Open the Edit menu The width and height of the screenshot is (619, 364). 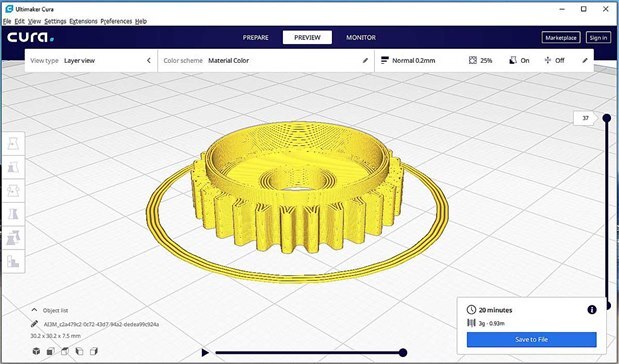click(x=20, y=21)
